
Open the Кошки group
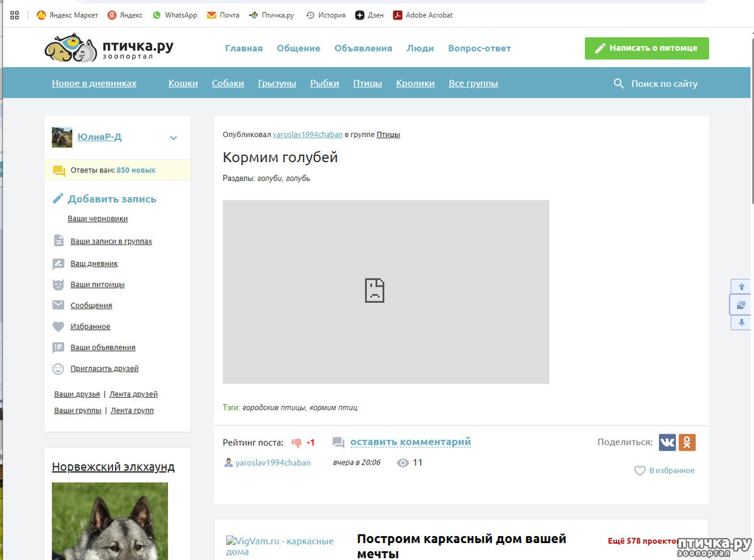click(x=183, y=84)
